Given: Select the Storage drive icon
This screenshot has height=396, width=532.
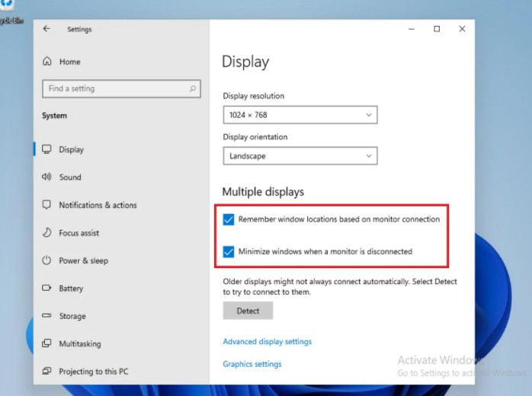Looking at the screenshot, I should (x=46, y=316).
